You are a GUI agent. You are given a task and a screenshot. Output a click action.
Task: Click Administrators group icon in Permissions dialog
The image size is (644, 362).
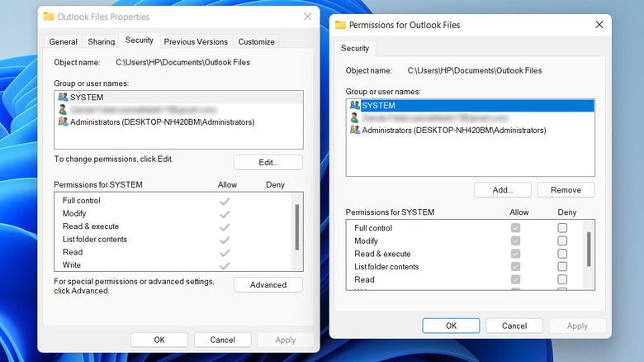[x=355, y=130]
